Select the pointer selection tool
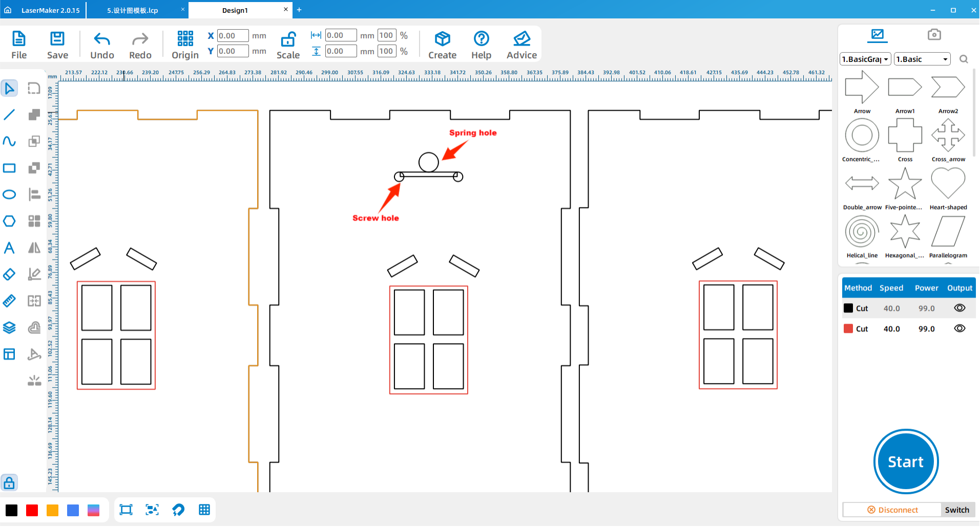 tap(9, 88)
